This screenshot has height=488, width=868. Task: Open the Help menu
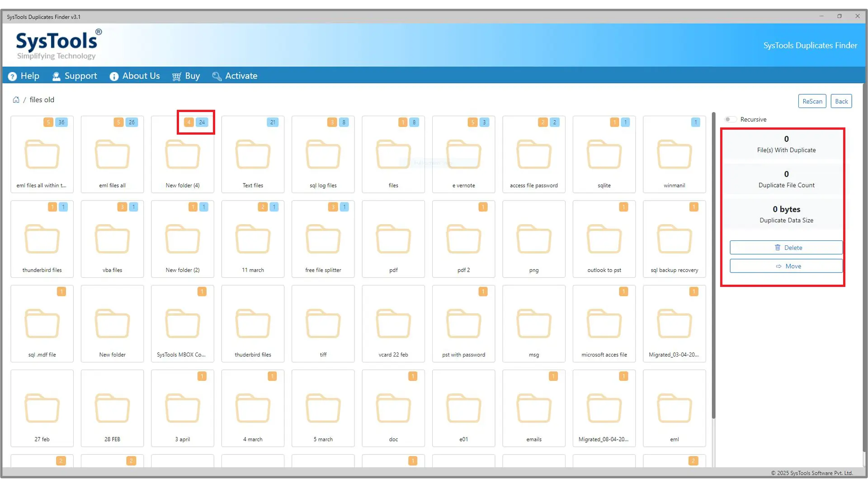pyautogui.click(x=24, y=76)
